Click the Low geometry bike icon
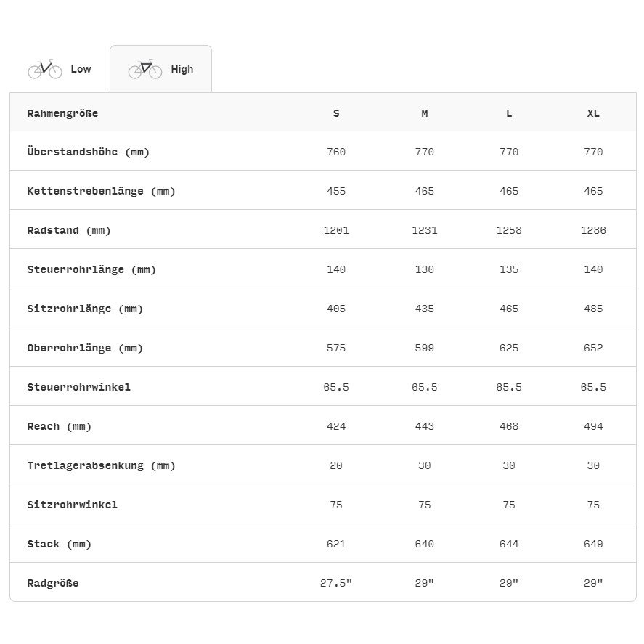The image size is (644, 644). pos(45,69)
